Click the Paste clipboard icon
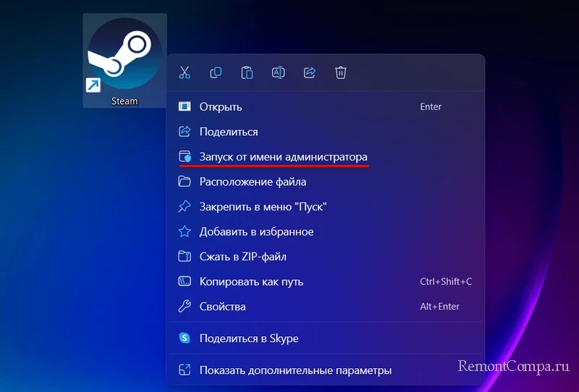The width and height of the screenshot is (579, 392). click(247, 72)
